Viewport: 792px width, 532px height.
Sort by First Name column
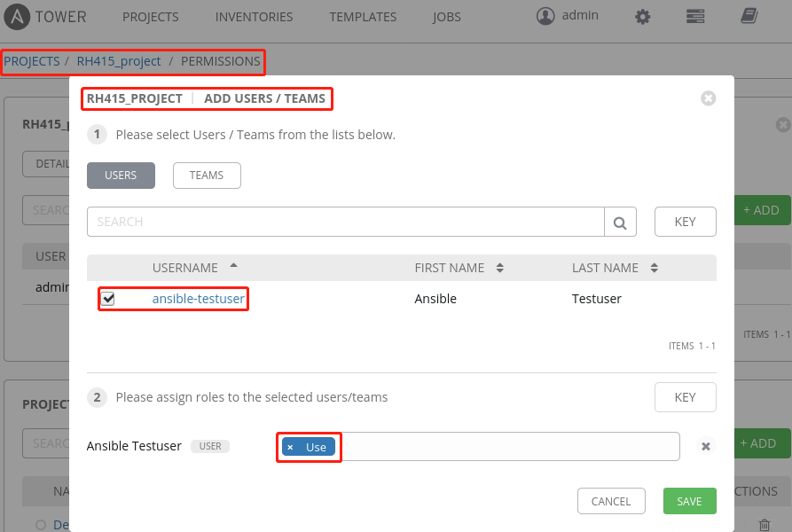(x=499, y=268)
